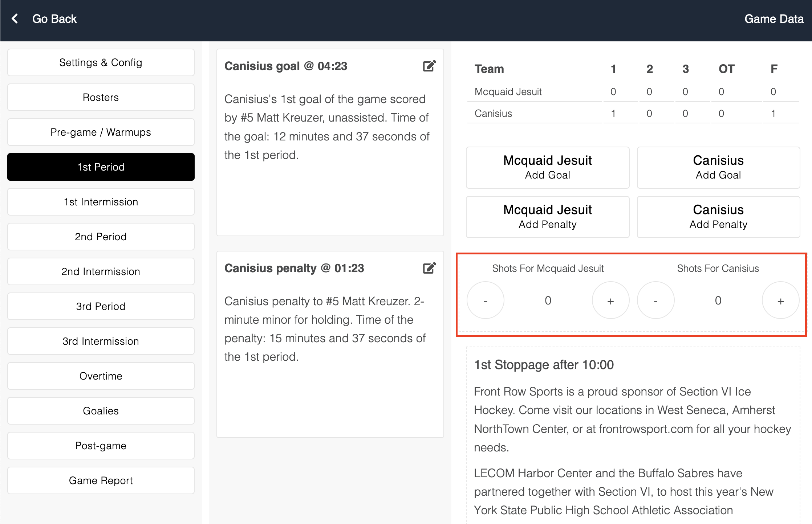
Task: Open the Goalies section
Action: coord(101,411)
